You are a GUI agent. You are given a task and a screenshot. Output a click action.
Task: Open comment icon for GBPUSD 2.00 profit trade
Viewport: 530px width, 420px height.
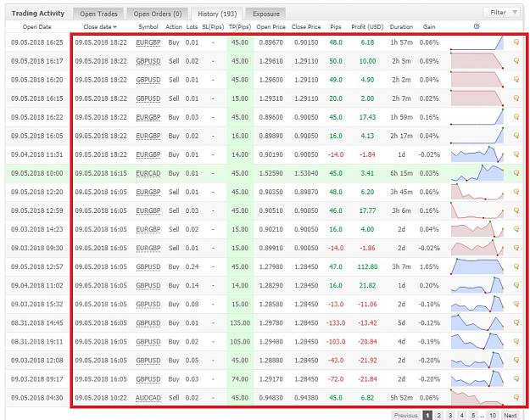516,98
